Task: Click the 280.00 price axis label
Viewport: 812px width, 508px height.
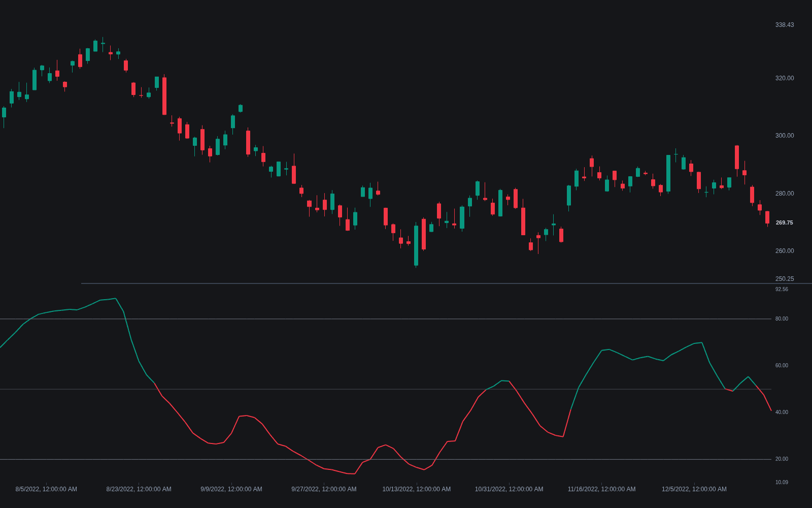Action: pos(785,194)
